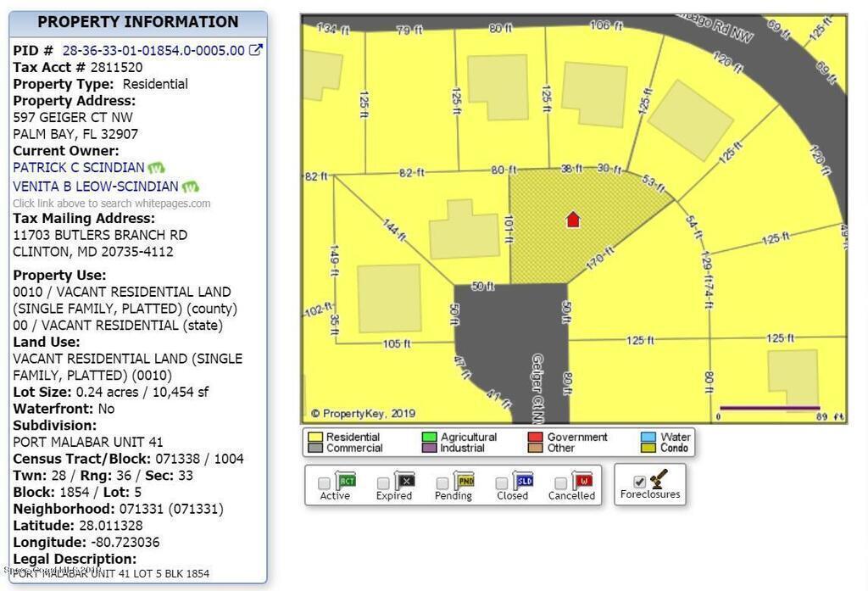The width and height of the screenshot is (868, 591).
Task: Click the Foreclosures gavel icon
Action: point(659,479)
